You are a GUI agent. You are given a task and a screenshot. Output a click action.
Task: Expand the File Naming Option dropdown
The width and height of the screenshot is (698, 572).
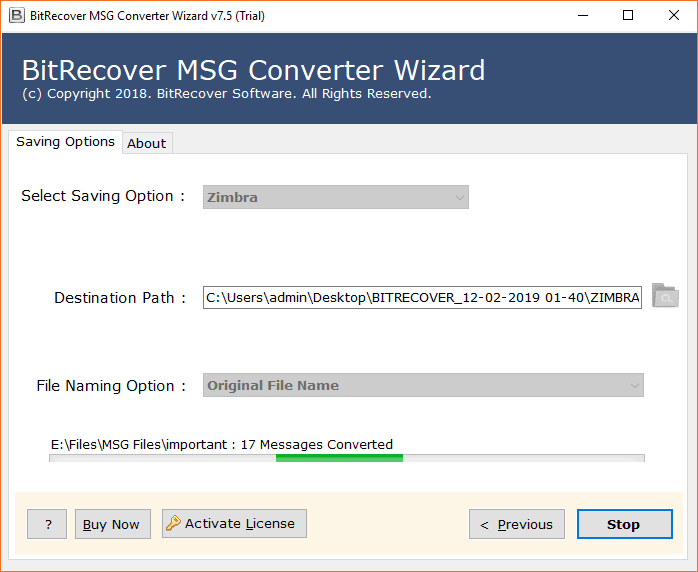[423, 385]
